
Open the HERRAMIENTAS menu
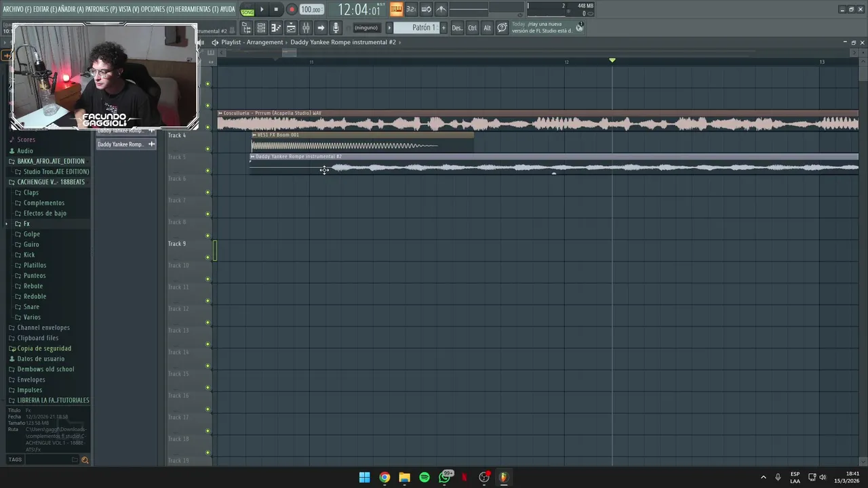(196, 9)
